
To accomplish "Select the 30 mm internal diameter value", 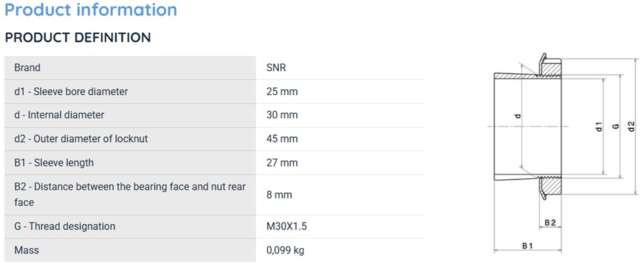I will click(282, 115).
